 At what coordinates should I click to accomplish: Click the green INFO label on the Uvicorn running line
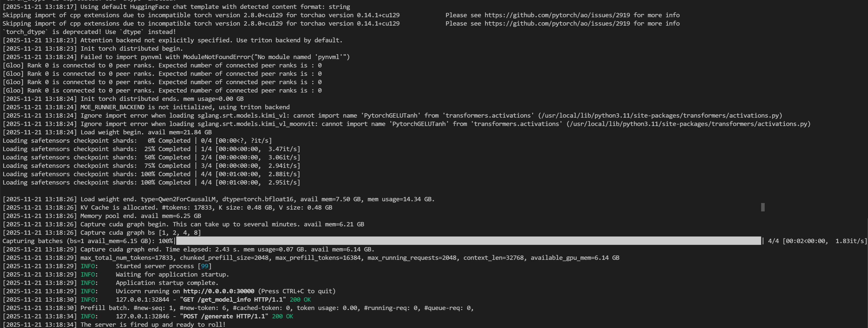click(88, 291)
